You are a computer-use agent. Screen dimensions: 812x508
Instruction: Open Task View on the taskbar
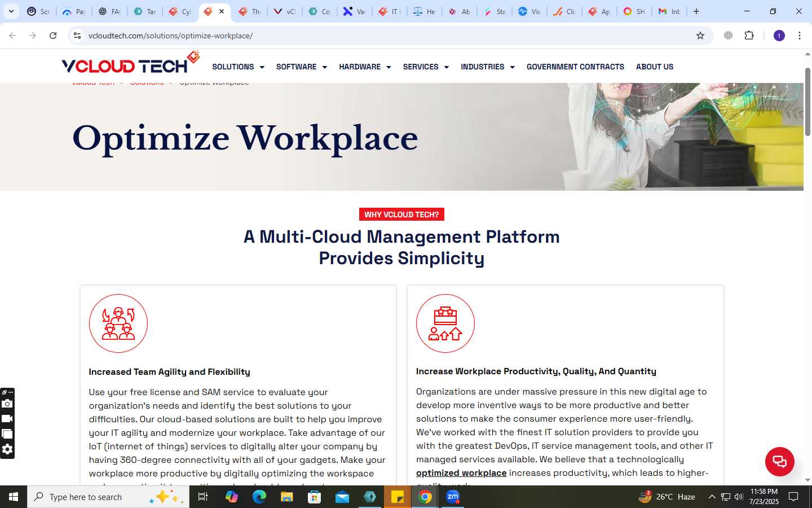pyautogui.click(x=203, y=497)
